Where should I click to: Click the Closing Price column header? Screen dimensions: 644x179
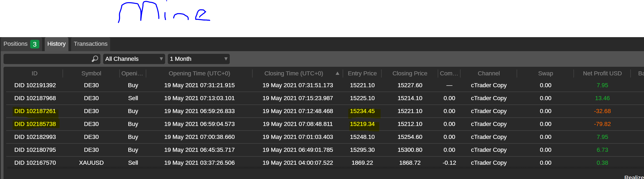click(410, 73)
